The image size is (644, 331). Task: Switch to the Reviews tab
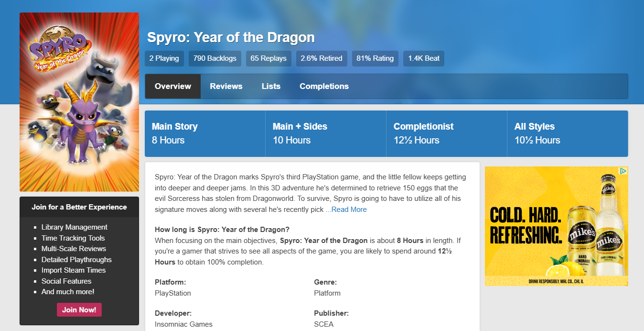(x=226, y=86)
